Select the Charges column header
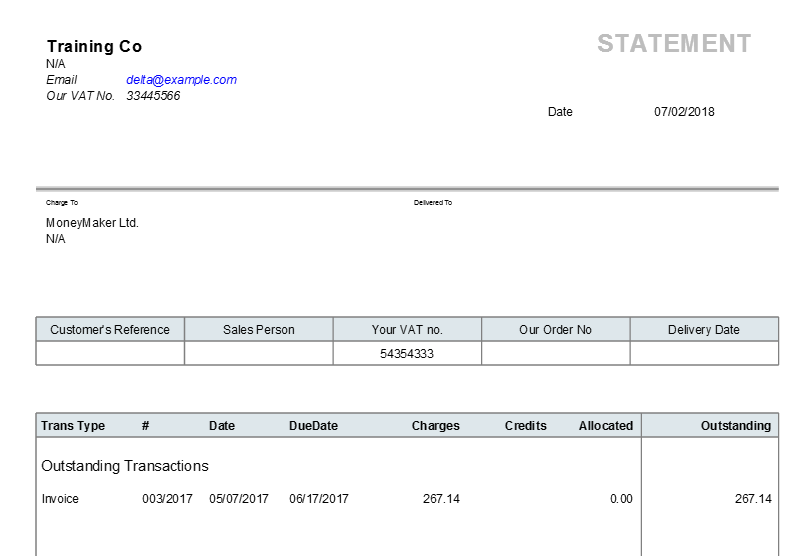This screenshot has width=808, height=556. point(435,426)
